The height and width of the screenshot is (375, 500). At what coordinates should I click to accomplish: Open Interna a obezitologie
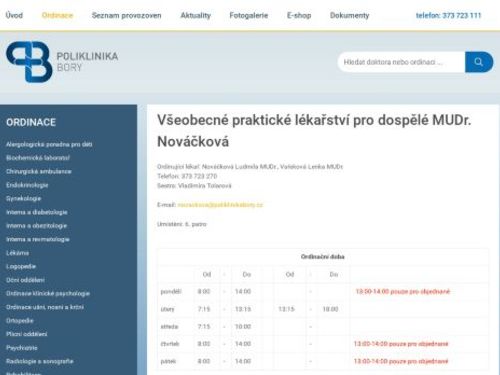coord(36,226)
